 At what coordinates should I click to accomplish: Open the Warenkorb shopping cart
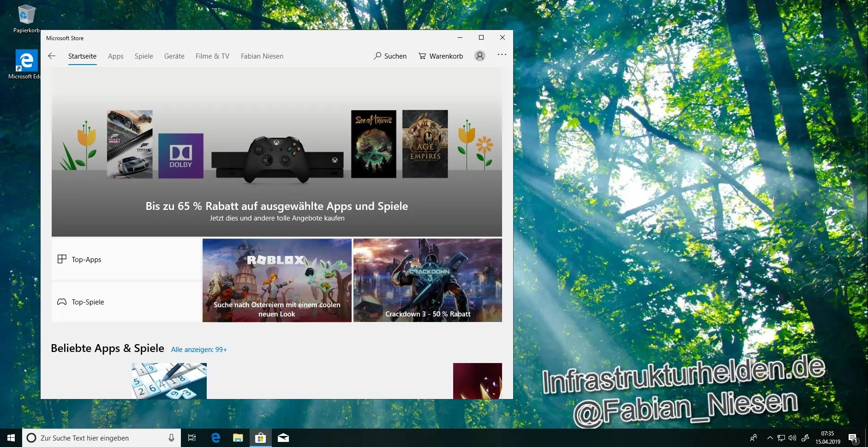(441, 56)
